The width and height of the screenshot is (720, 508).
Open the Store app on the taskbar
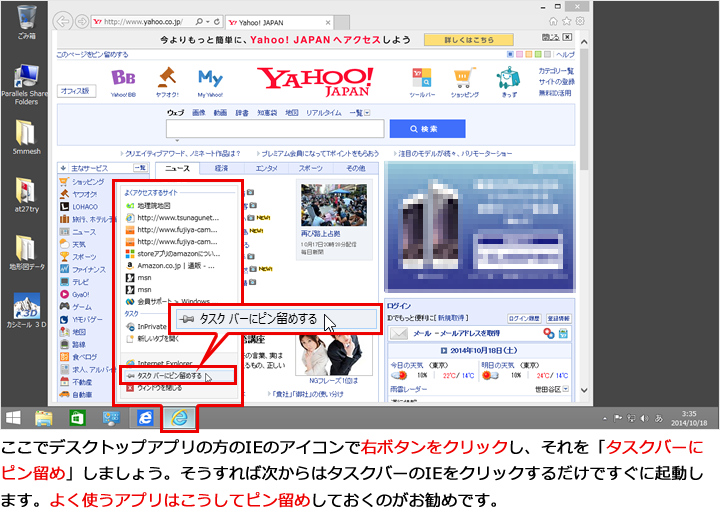pyautogui.click(x=77, y=418)
